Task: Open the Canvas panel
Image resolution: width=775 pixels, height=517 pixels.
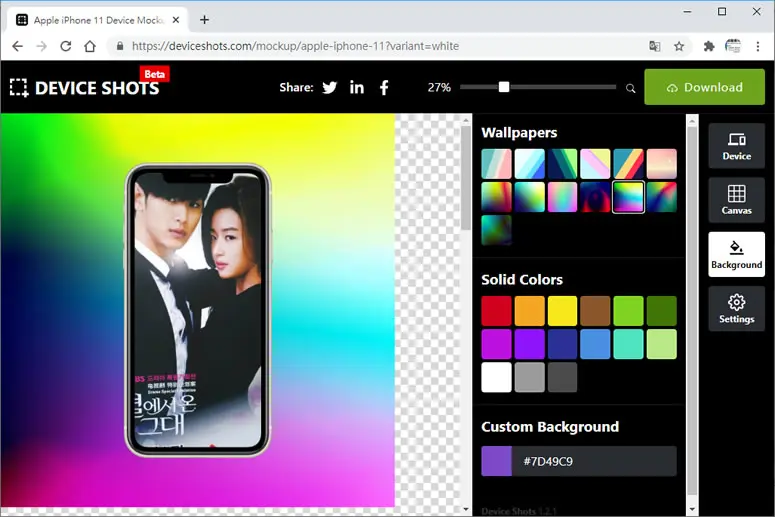Action: (x=736, y=200)
